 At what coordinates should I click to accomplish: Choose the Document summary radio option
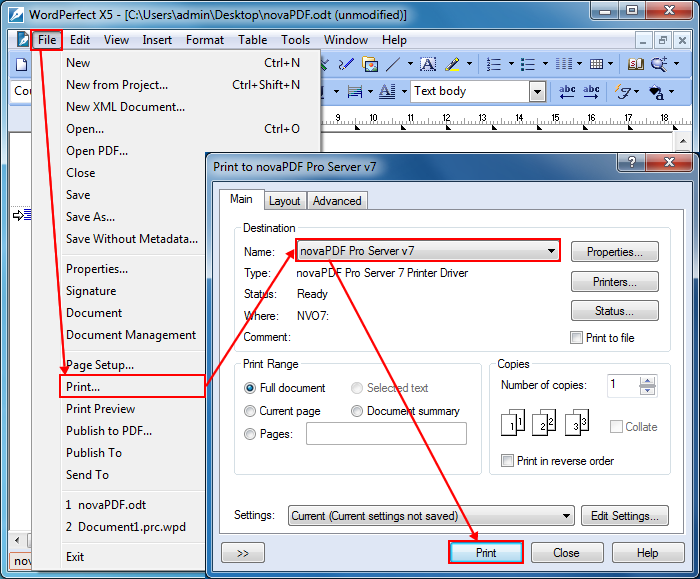(x=357, y=411)
